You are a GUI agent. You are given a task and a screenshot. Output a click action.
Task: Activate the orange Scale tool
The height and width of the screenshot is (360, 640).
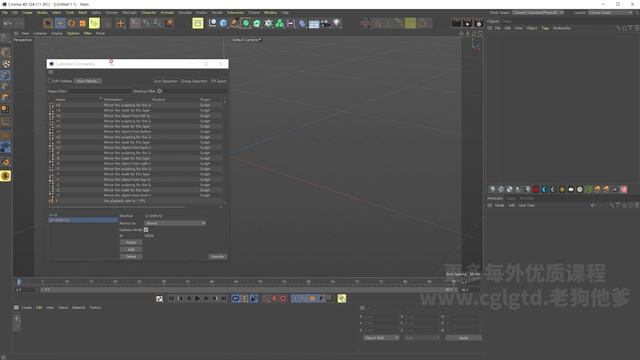point(82,23)
